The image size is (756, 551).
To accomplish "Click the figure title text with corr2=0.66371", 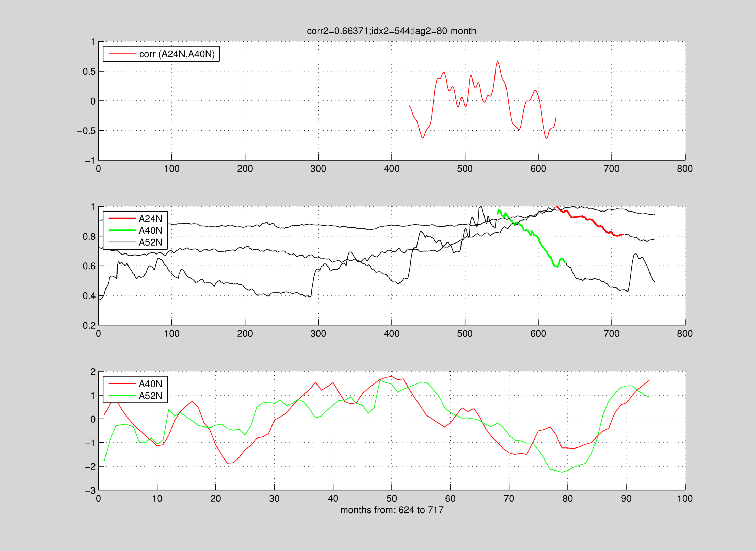I will (x=391, y=31).
